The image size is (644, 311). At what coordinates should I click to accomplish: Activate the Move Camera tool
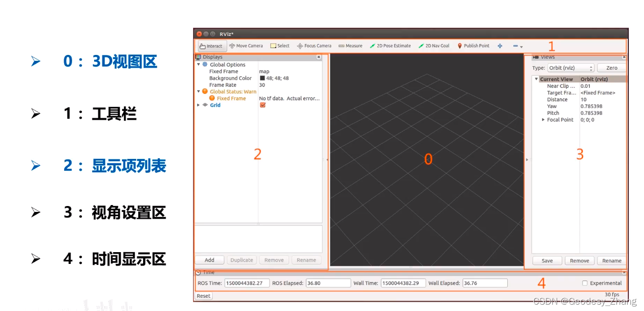246,46
